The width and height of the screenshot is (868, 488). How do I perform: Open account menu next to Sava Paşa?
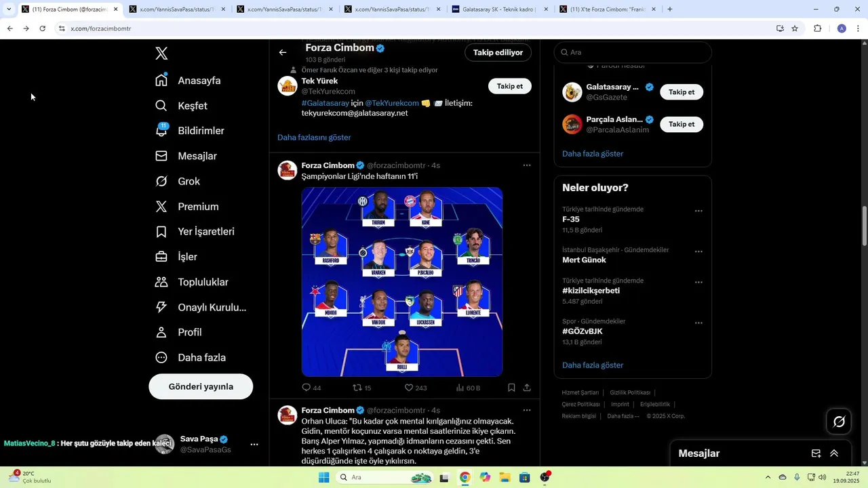click(x=254, y=445)
